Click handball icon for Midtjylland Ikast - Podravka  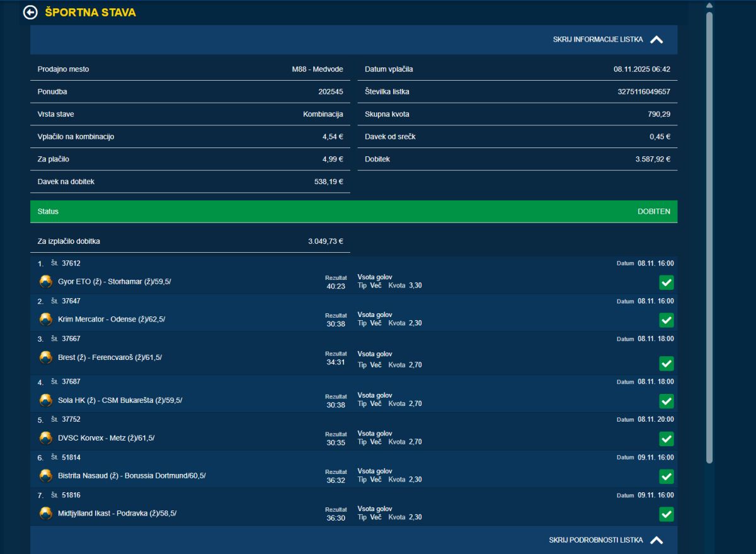46,513
